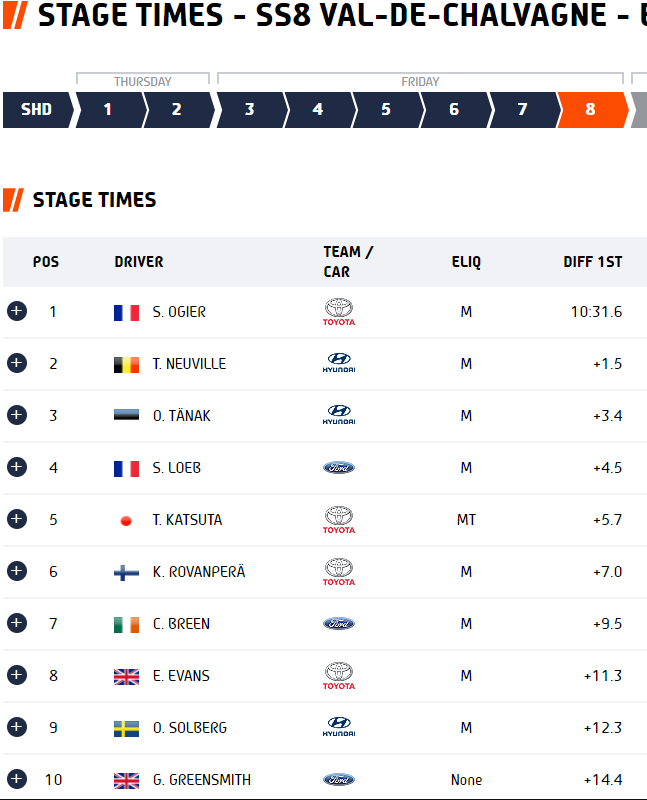Expand T. Neuville row with plus icon
The image size is (647, 800).
17,363
